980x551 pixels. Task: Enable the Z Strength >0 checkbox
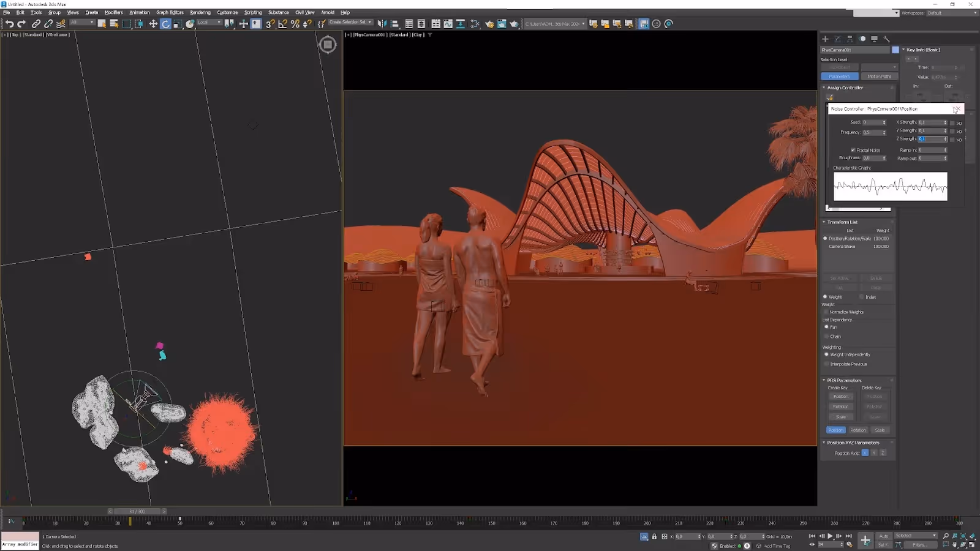coord(952,140)
